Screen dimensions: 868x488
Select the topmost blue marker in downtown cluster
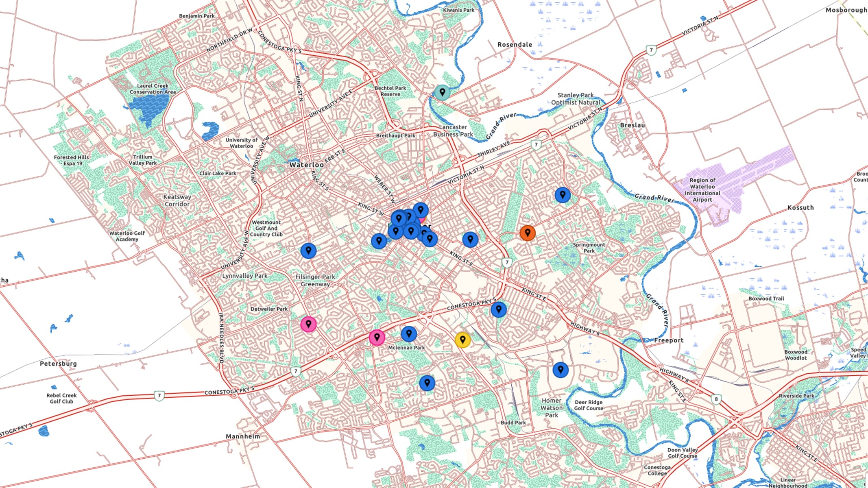pyautogui.click(x=421, y=210)
